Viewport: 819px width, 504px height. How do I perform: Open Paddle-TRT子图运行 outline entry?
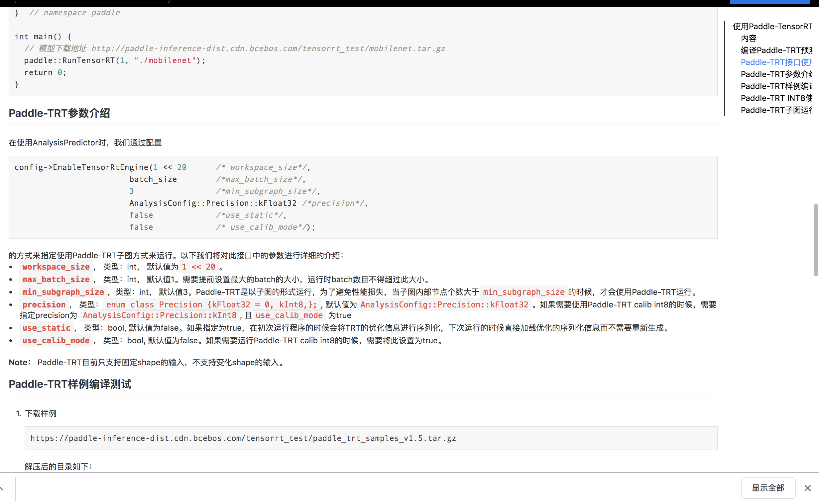[x=776, y=110]
